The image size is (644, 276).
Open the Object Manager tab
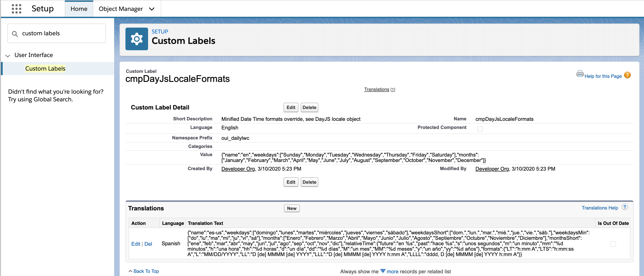tap(120, 9)
